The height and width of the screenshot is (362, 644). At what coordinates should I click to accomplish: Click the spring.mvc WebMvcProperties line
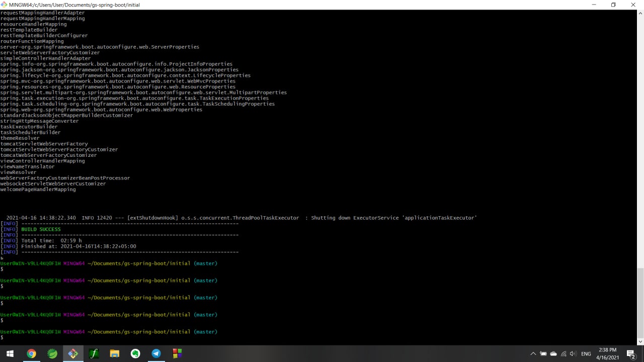click(x=118, y=81)
